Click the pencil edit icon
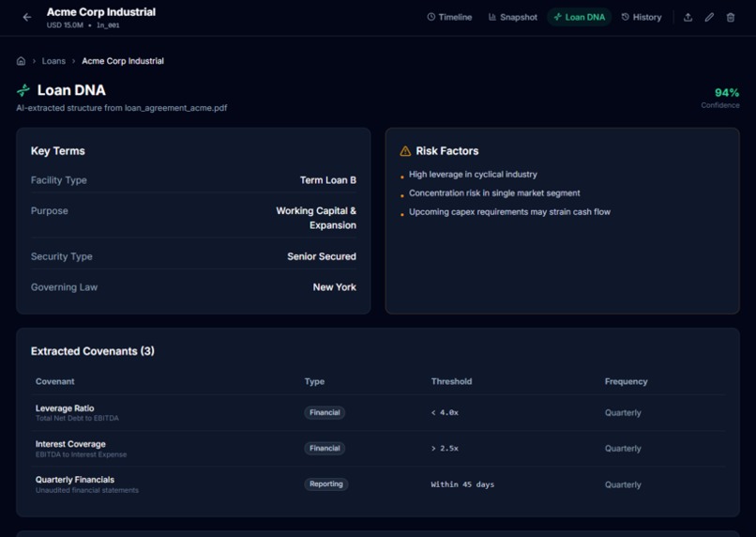The image size is (756, 537). pyautogui.click(x=709, y=18)
